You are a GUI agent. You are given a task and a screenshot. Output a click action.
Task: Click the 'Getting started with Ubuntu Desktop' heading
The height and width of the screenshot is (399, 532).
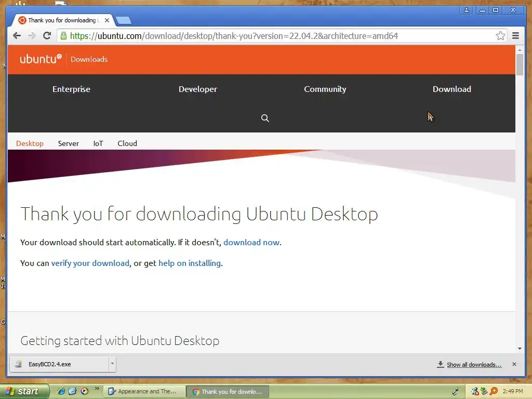coord(120,341)
